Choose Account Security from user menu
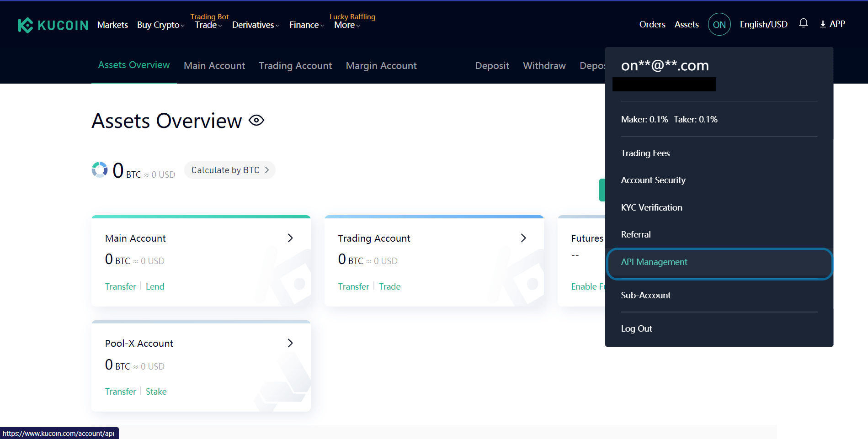 pos(653,180)
